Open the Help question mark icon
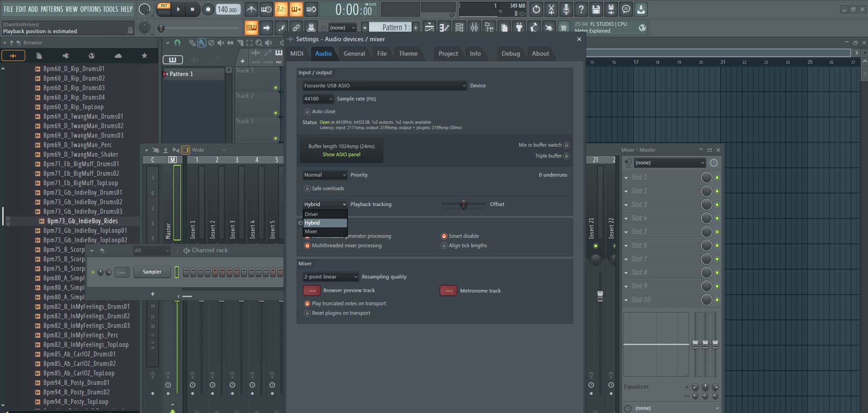The width and height of the screenshot is (868, 413). tap(581, 9)
